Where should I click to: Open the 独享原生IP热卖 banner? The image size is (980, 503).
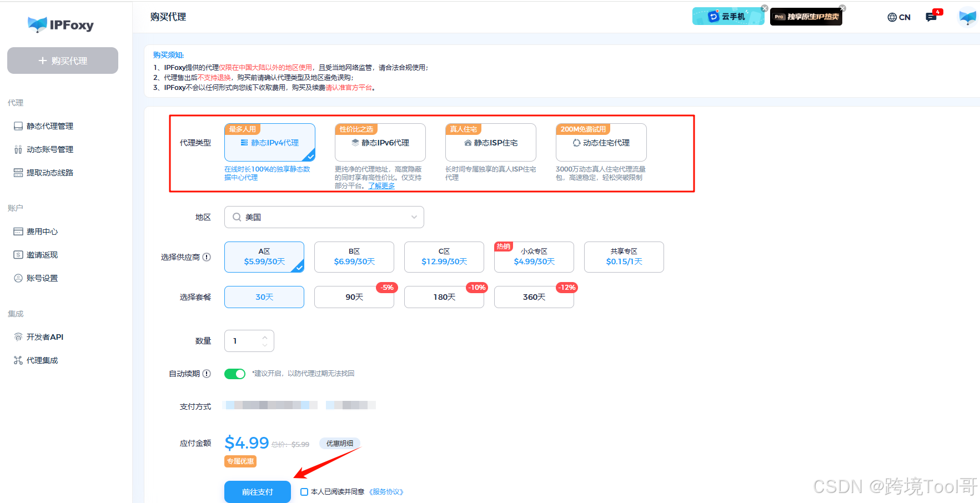[806, 17]
